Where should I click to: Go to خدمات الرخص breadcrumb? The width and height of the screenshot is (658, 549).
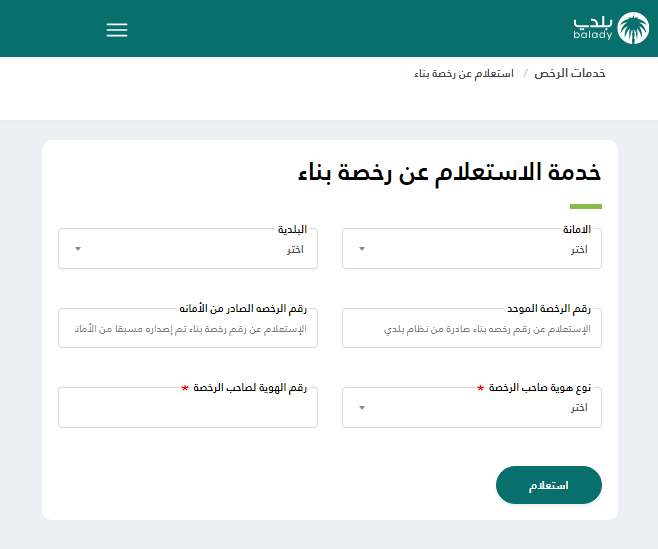pyautogui.click(x=570, y=74)
